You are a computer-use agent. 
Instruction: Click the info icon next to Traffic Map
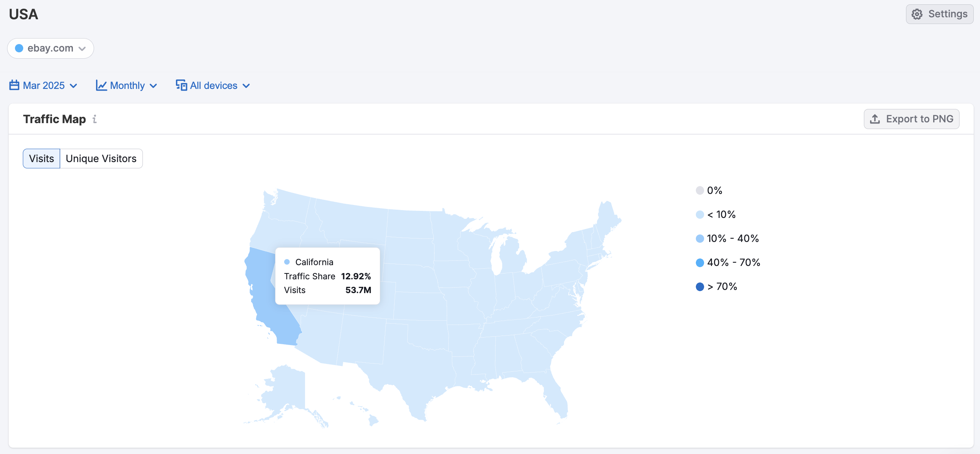94,119
